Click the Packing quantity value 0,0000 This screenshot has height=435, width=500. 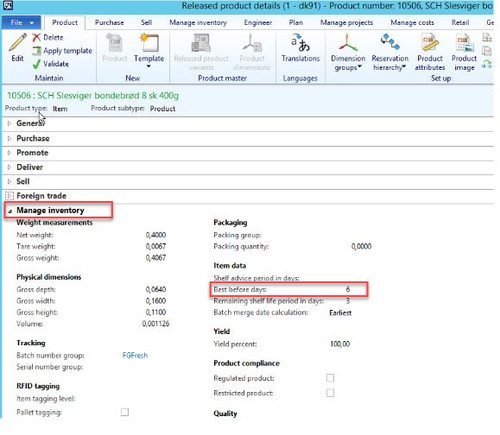point(361,246)
